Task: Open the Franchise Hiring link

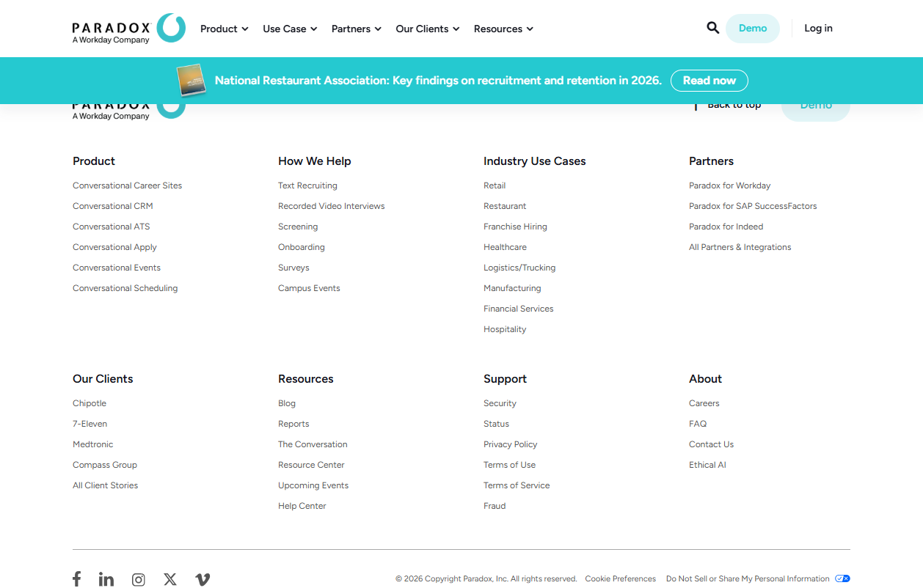Action: point(515,227)
